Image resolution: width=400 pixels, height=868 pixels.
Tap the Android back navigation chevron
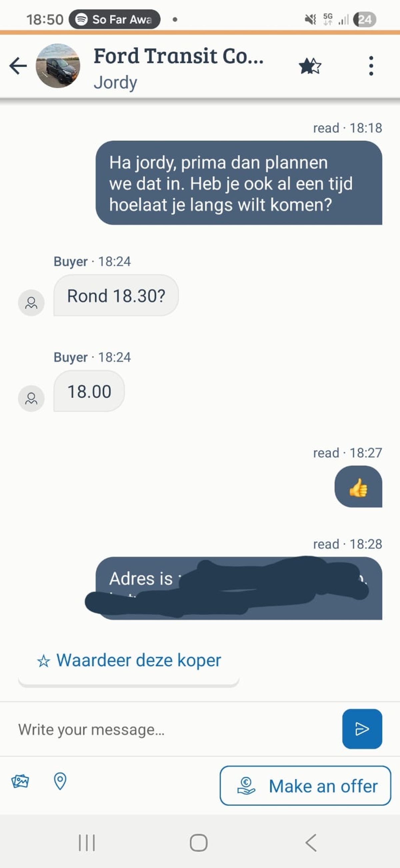pyautogui.click(x=311, y=843)
